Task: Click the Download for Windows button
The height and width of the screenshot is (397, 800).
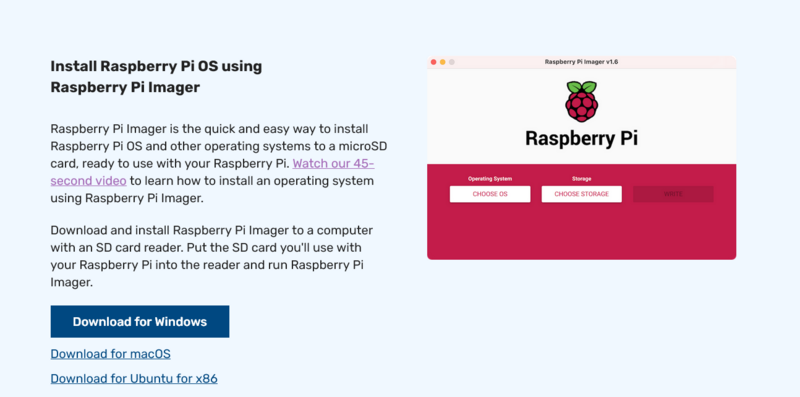Action: point(140,321)
